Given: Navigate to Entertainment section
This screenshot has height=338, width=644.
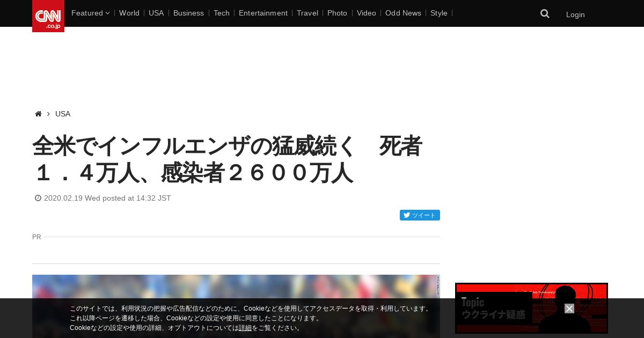Looking at the screenshot, I should pos(263,13).
